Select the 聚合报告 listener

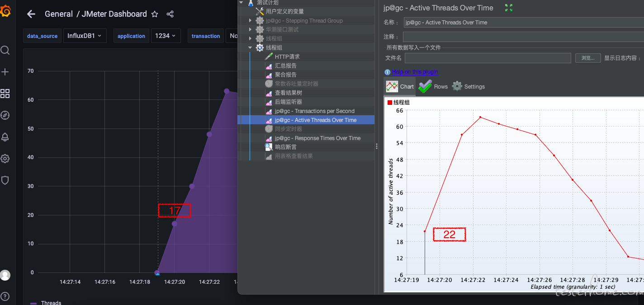[286, 75]
